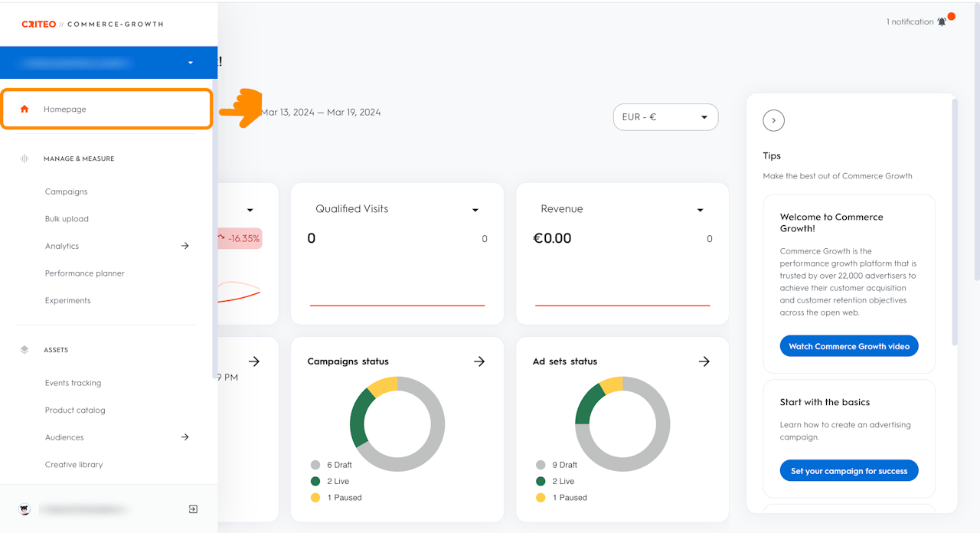The height and width of the screenshot is (533, 980).
Task: Open the EUR currency dropdown
Action: pos(665,117)
